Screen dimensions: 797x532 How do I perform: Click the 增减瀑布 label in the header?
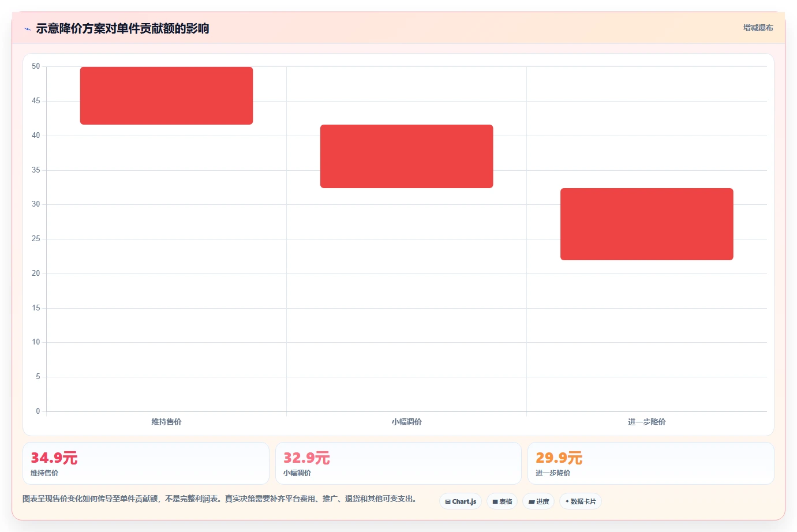coord(758,28)
